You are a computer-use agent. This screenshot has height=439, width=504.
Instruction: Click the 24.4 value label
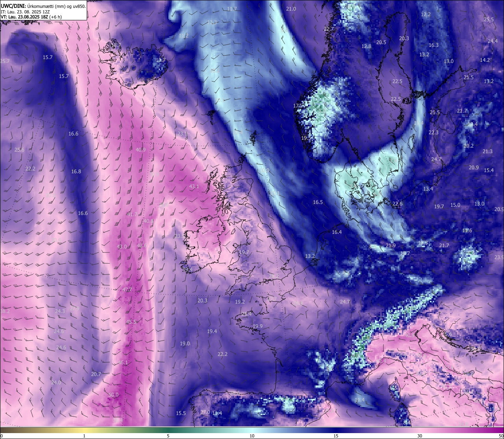point(493,41)
